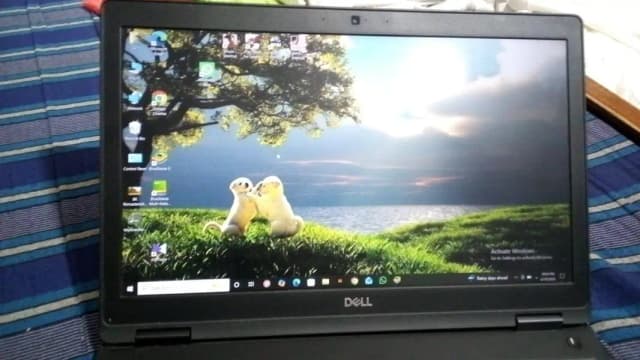This screenshot has height=360, width=640.
Task: Select the Control Panel desktop icon
Action: pyautogui.click(x=135, y=161)
